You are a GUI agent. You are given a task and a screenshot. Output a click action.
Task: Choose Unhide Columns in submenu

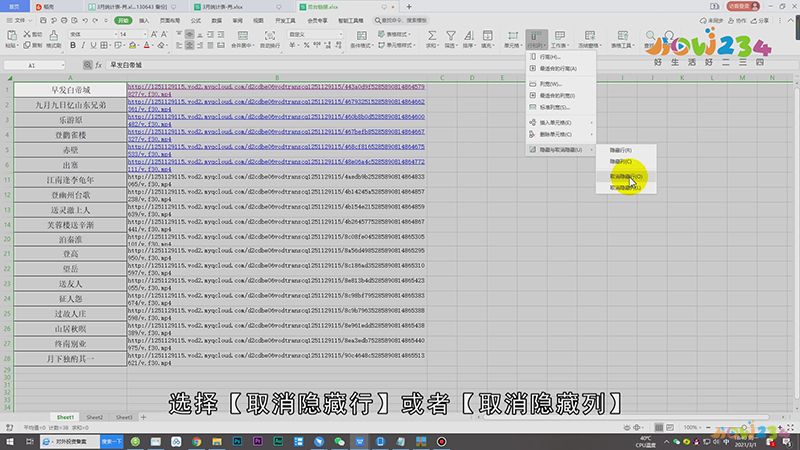(626, 188)
